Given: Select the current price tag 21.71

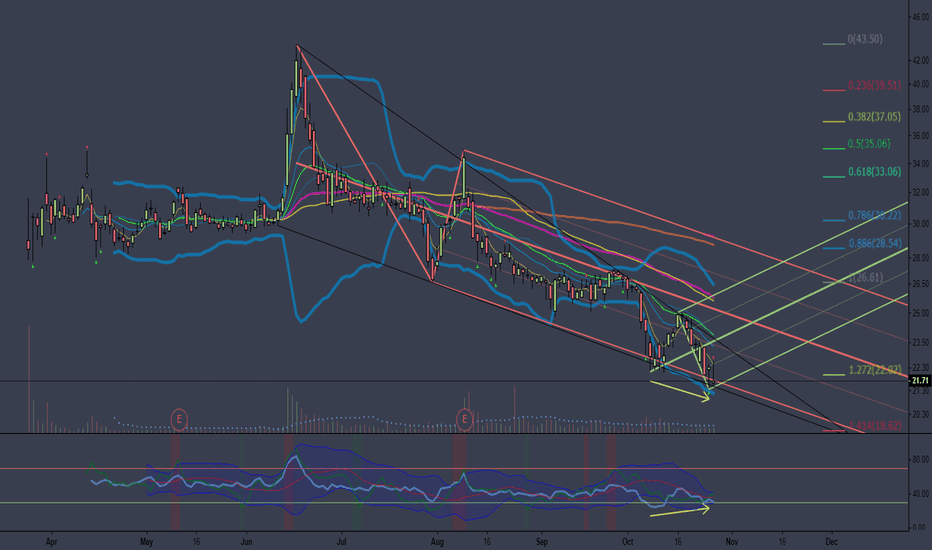Looking at the screenshot, I should (920, 381).
